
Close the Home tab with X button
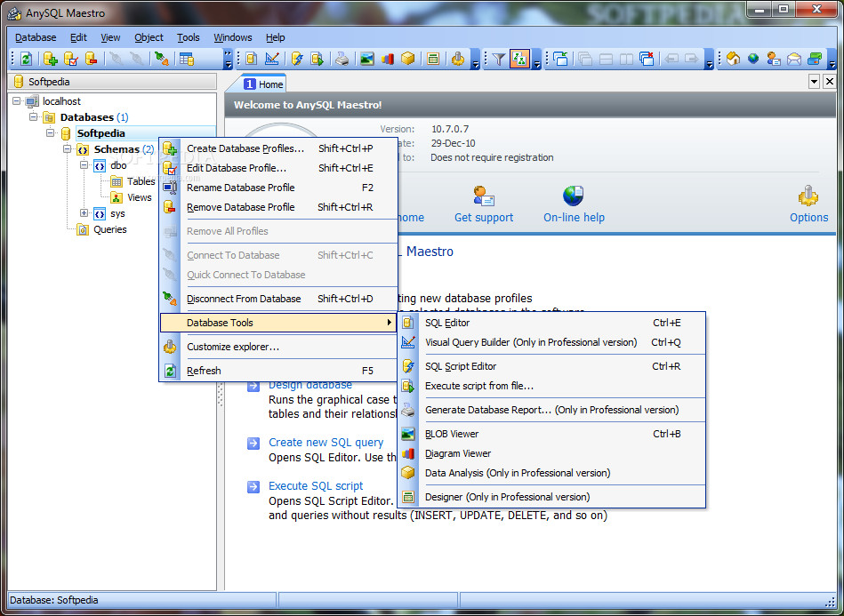830,82
